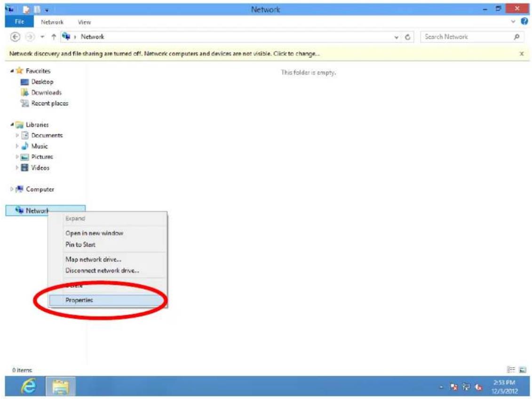Open the Documents library
Screen dimensions: 532x399
[x=47, y=136]
